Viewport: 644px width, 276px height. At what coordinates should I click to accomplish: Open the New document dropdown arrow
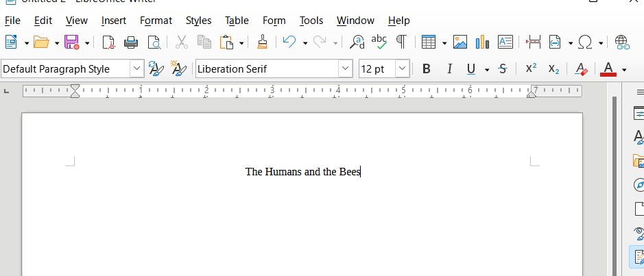click(x=27, y=42)
